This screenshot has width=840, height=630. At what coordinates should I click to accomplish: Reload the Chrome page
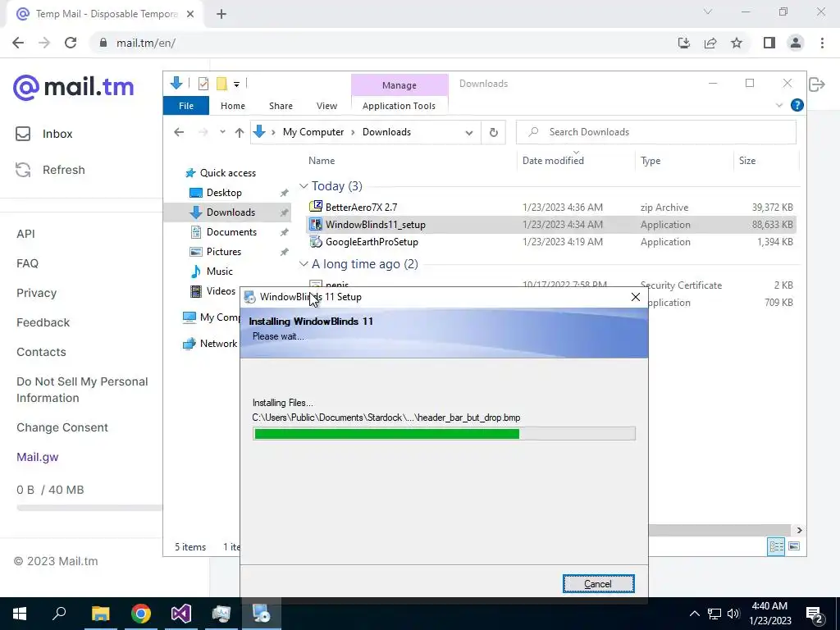(x=71, y=43)
